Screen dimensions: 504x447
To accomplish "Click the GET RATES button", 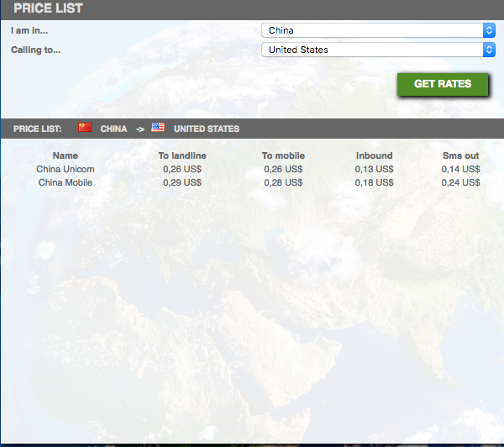I will pyautogui.click(x=443, y=84).
